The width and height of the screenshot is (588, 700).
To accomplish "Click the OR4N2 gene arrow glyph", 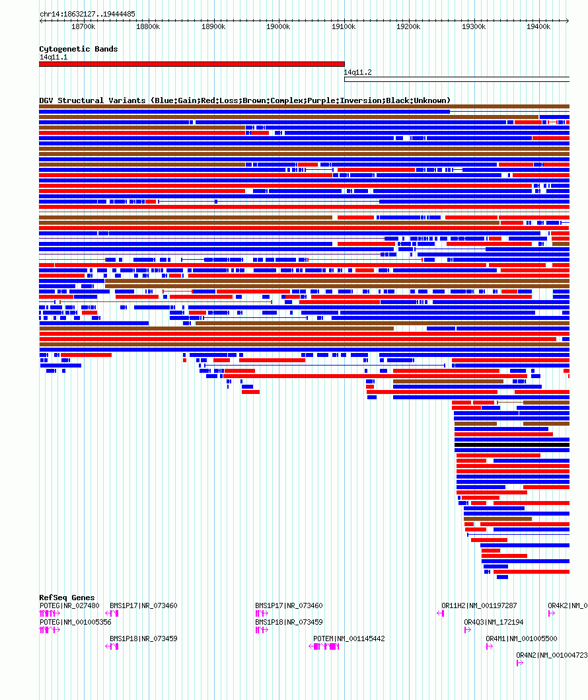I will pyautogui.click(x=520, y=663).
